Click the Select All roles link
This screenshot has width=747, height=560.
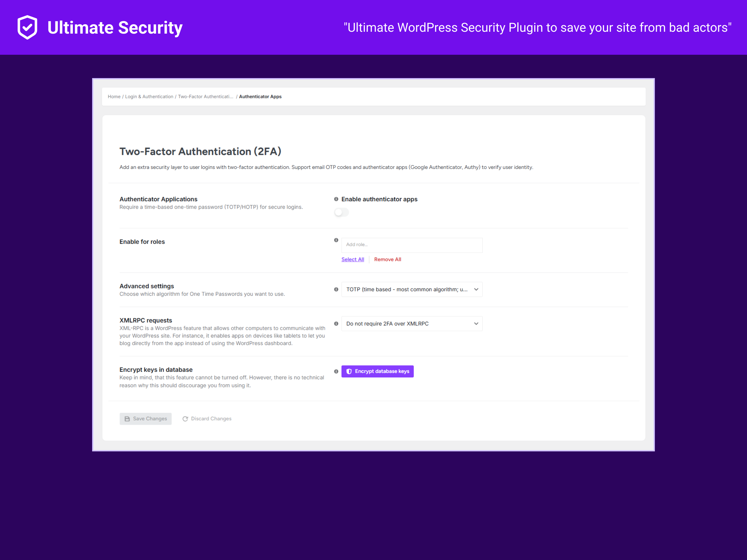pyautogui.click(x=353, y=259)
